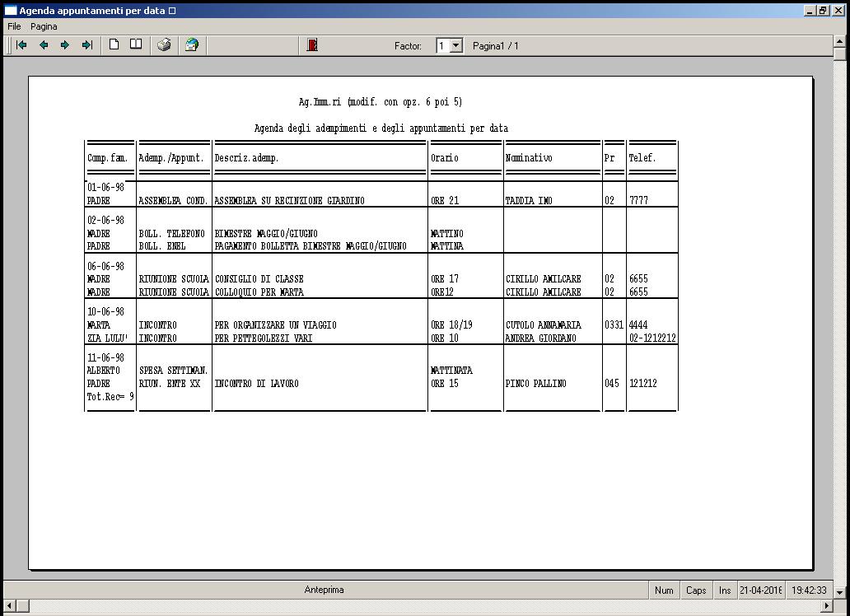
Task: Click ASSEMBLEA SU RECINZIONE GIARDINO description
Action: [x=289, y=201]
